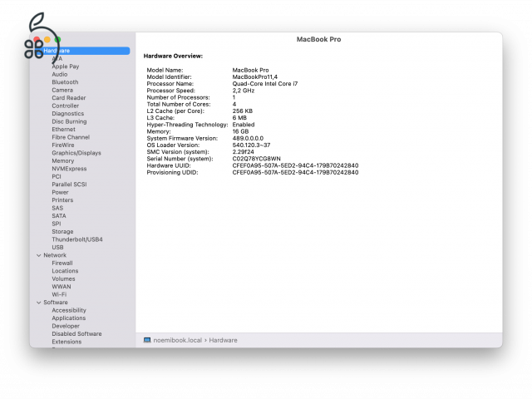Open Bluetooth in the sidebar
Screen dimensions: 532x399
pyautogui.click(x=65, y=82)
